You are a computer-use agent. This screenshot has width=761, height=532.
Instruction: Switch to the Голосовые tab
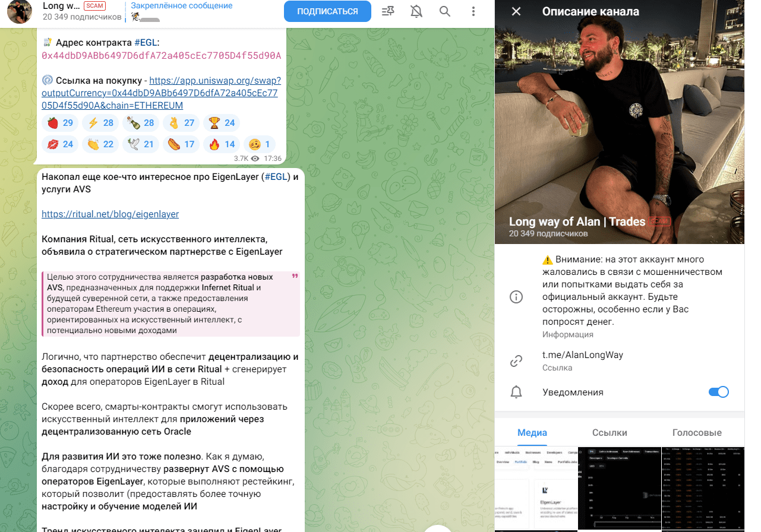tap(697, 432)
